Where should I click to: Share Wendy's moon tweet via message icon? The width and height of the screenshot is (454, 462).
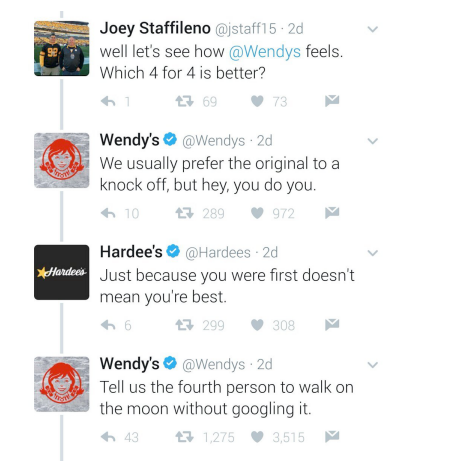click(332, 436)
